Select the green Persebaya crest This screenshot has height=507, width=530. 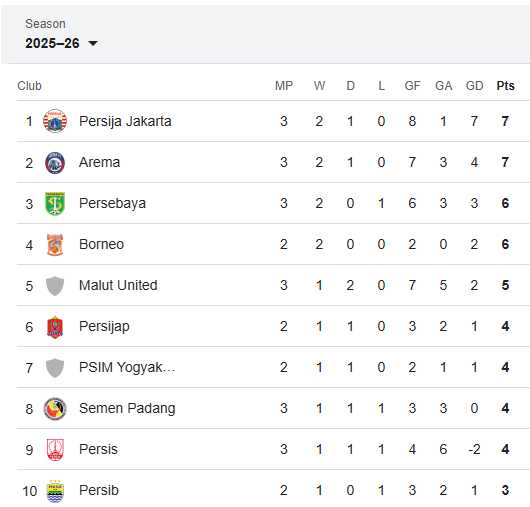[55, 203]
